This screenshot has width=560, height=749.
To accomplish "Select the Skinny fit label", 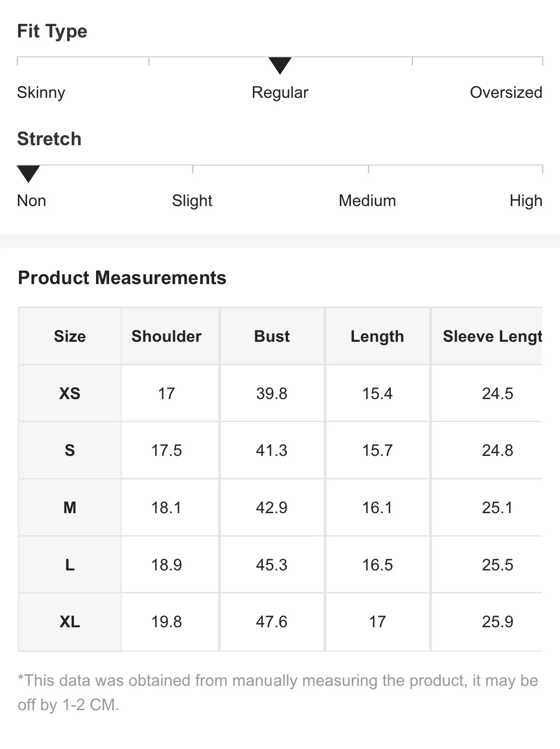I will point(41,92).
